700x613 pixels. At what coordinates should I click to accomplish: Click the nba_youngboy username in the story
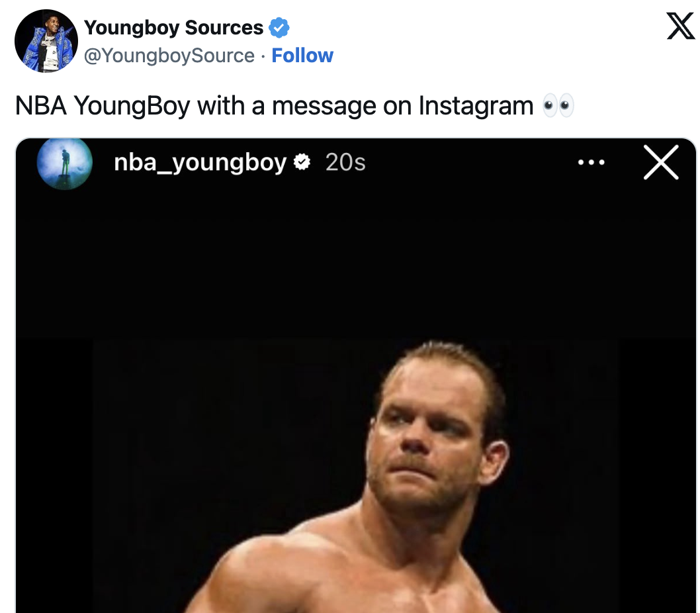point(200,162)
